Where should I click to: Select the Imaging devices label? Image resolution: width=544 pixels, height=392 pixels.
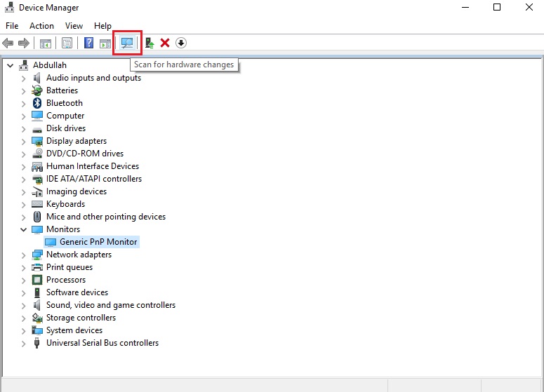pyautogui.click(x=77, y=191)
